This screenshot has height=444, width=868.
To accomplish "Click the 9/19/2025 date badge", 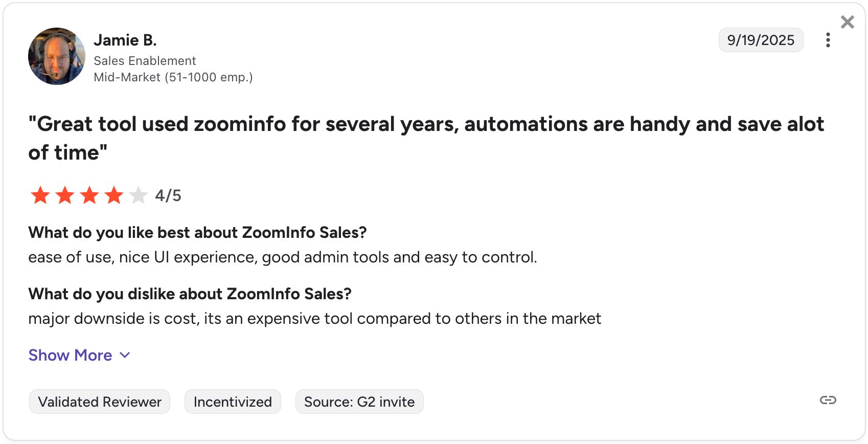I will click(x=761, y=40).
